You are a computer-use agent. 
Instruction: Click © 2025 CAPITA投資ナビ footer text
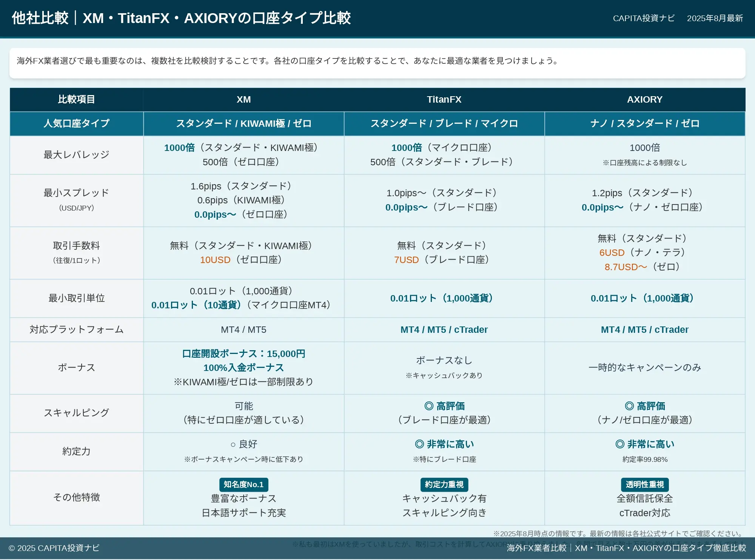(54, 548)
